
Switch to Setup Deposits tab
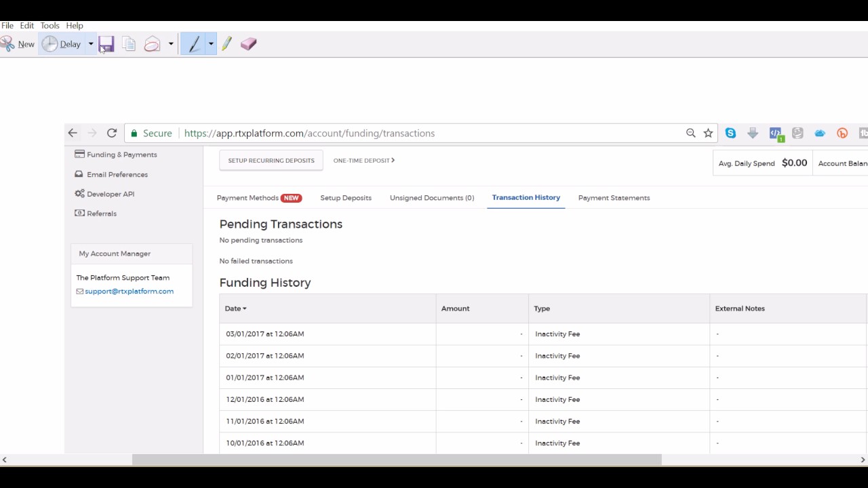346,198
